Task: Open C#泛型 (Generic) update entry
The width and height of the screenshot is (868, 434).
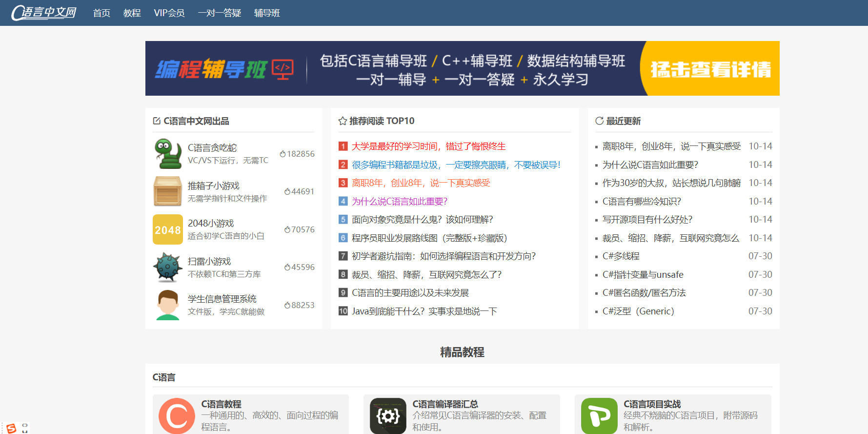Action: tap(638, 311)
